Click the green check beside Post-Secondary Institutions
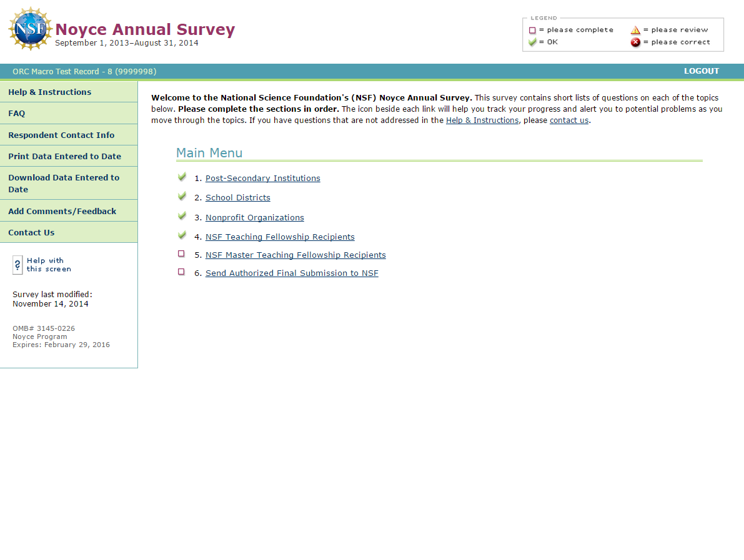744x560 pixels. 182,177
